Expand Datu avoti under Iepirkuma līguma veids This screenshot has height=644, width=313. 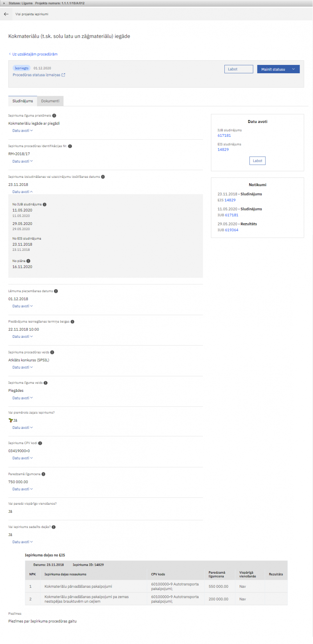click(23, 398)
